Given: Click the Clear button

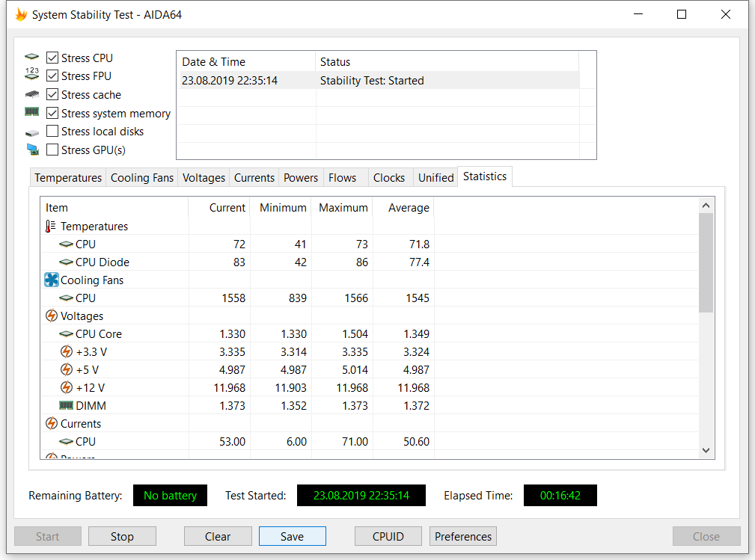Looking at the screenshot, I should (218, 536).
